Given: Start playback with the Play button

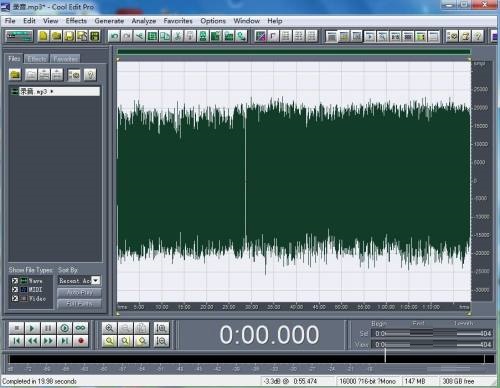Looking at the screenshot, I should (x=32, y=328).
